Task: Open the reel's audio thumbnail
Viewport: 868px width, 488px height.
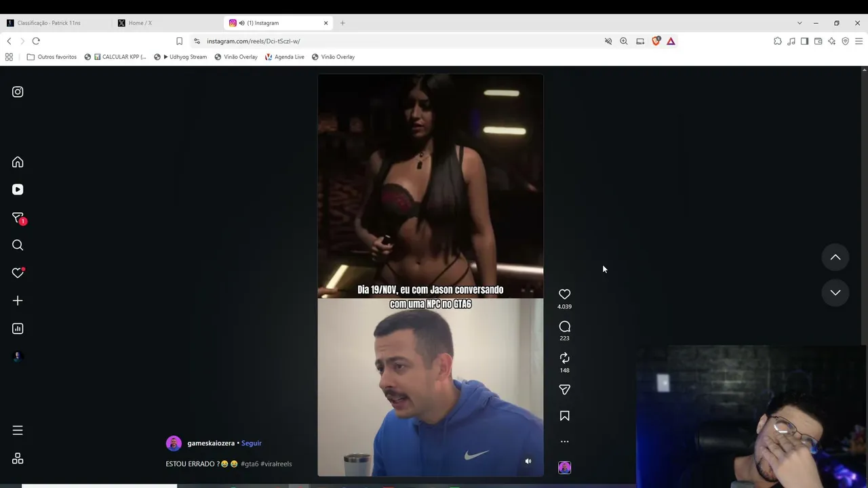Action: click(x=564, y=468)
